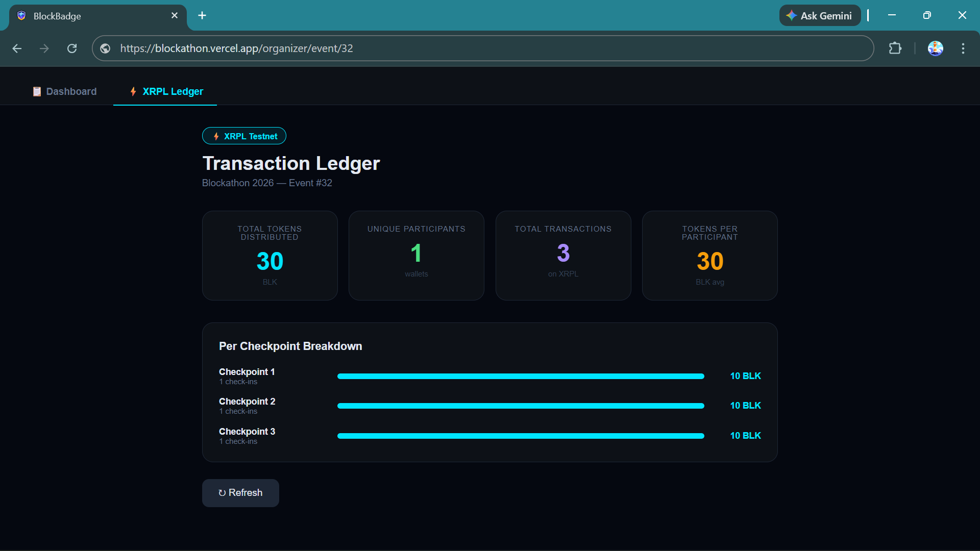The width and height of the screenshot is (980, 551).
Task: Click the Total Transactions stat card
Action: (x=562, y=255)
